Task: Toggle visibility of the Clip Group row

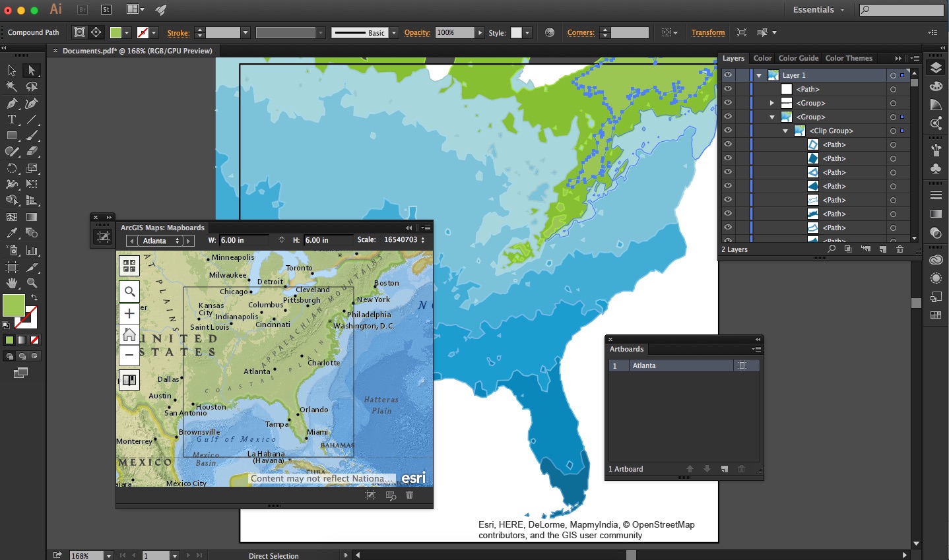Action: coord(727,131)
